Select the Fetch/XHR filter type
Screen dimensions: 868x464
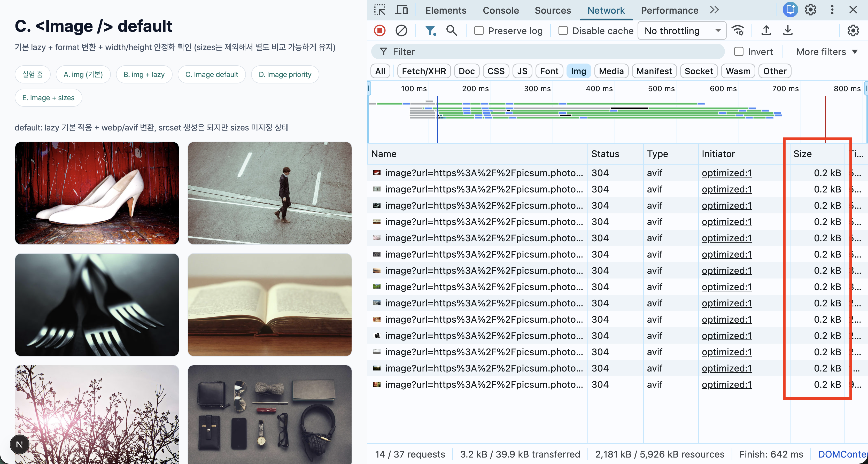424,71
